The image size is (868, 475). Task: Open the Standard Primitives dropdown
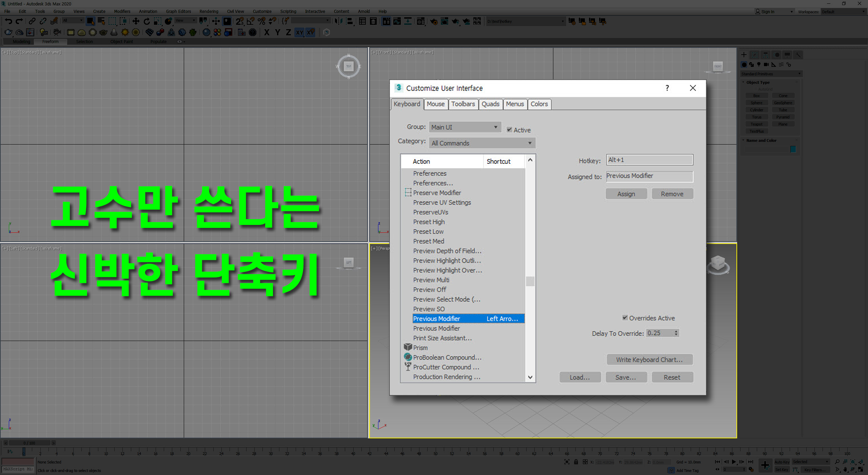coord(770,74)
